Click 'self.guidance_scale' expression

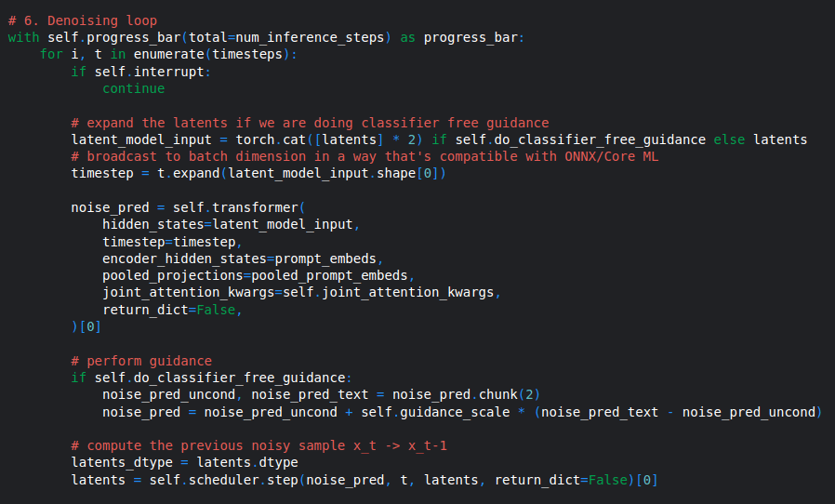point(435,412)
